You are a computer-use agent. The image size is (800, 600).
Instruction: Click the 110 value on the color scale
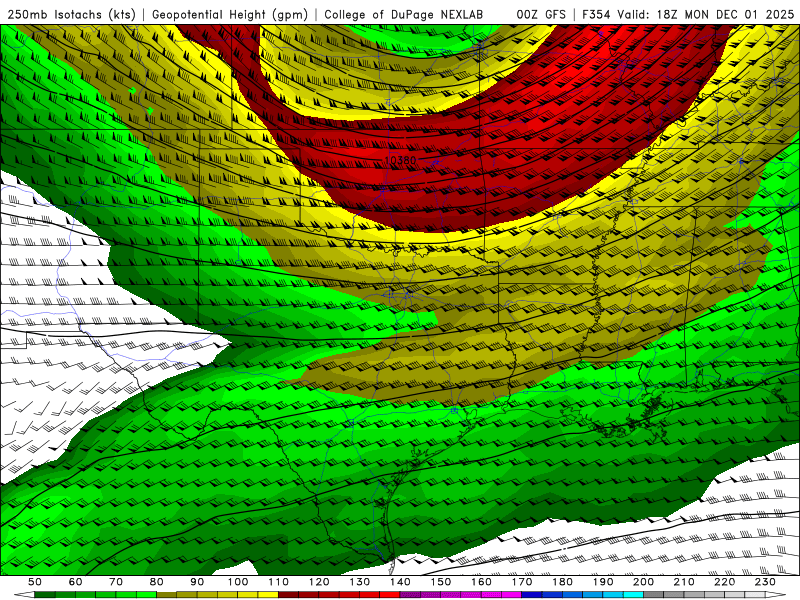click(279, 582)
